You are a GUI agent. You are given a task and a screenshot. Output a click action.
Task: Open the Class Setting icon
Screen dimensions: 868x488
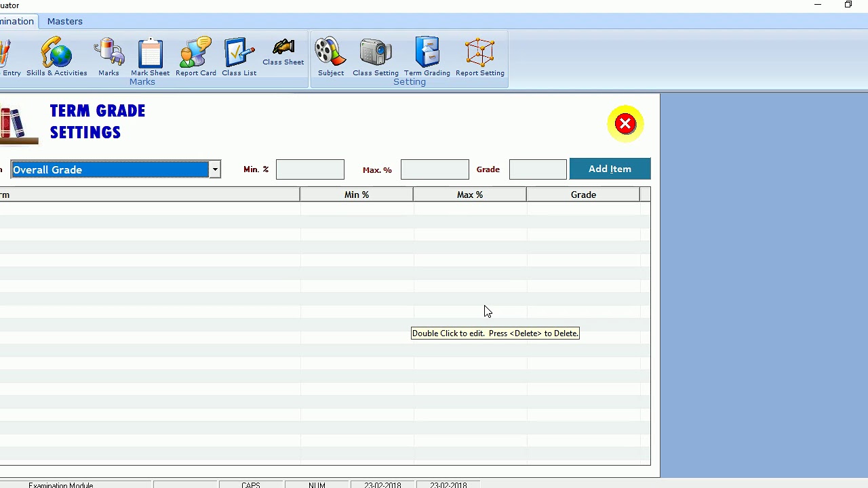click(376, 57)
